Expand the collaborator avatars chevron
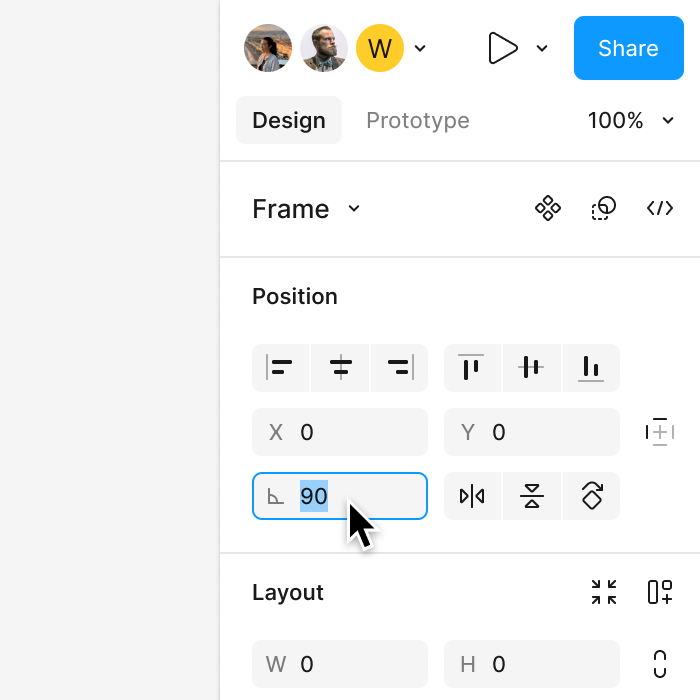This screenshot has height=700, width=700. (x=421, y=48)
